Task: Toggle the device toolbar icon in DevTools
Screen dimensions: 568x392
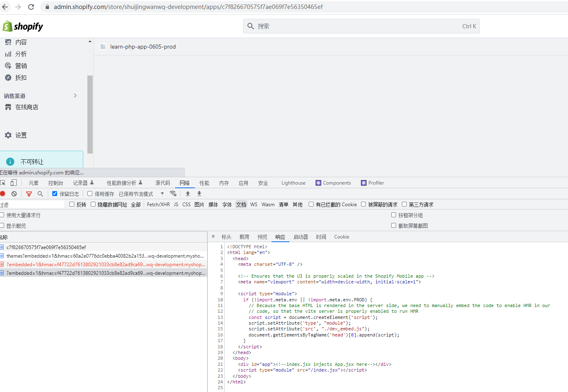Action: point(14,183)
